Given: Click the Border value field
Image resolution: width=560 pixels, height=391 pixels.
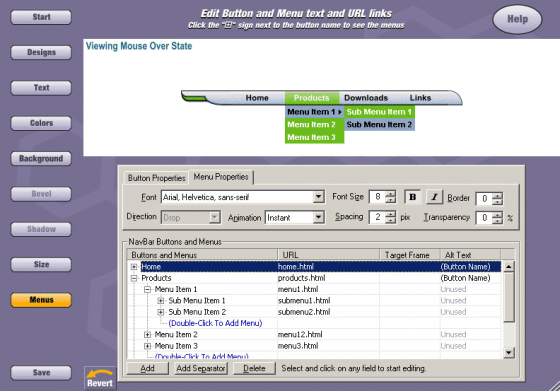Looking at the screenshot, I should coord(484,199).
